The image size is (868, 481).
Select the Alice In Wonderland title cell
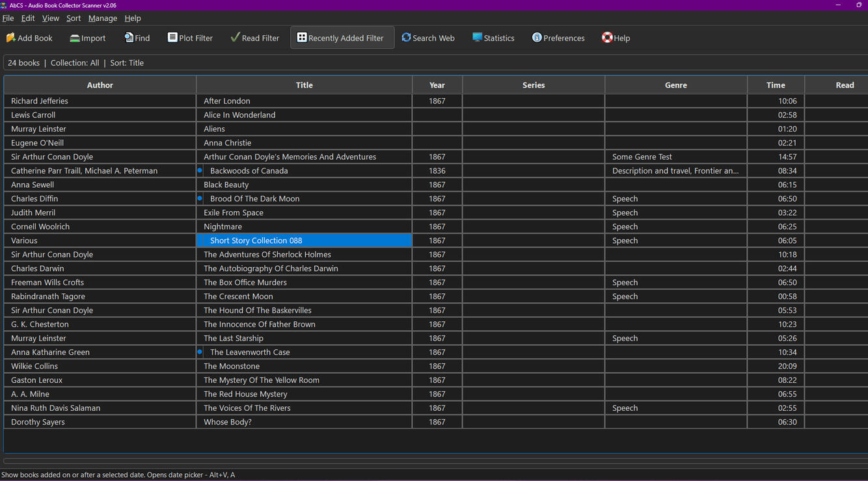(305, 115)
